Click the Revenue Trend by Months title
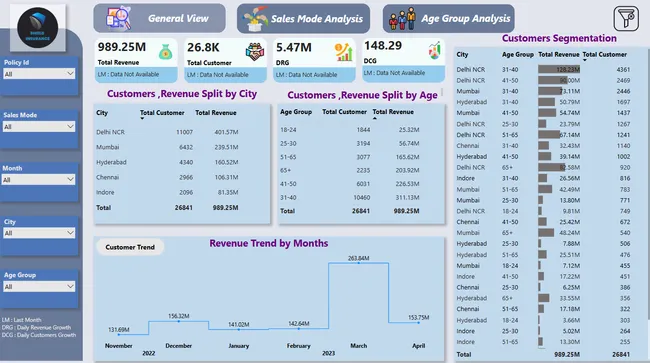650x363 pixels. point(269,243)
